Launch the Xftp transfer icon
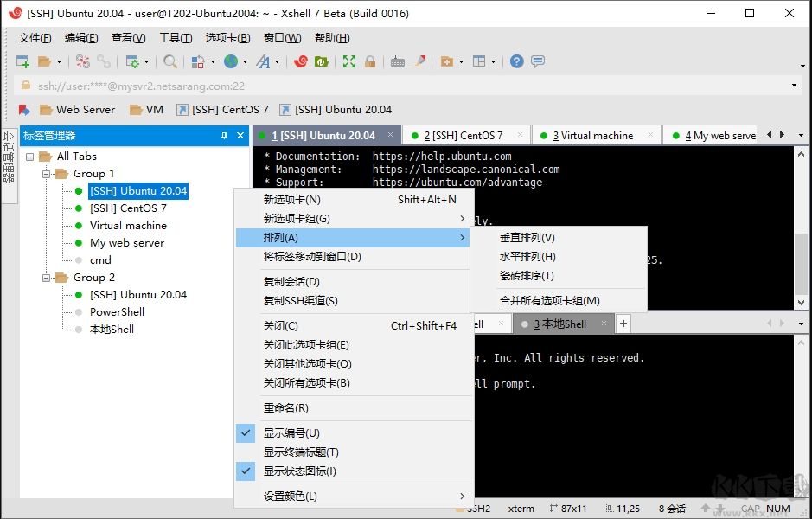The height and width of the screenshot is (519, 812). [x=320, y=61]
